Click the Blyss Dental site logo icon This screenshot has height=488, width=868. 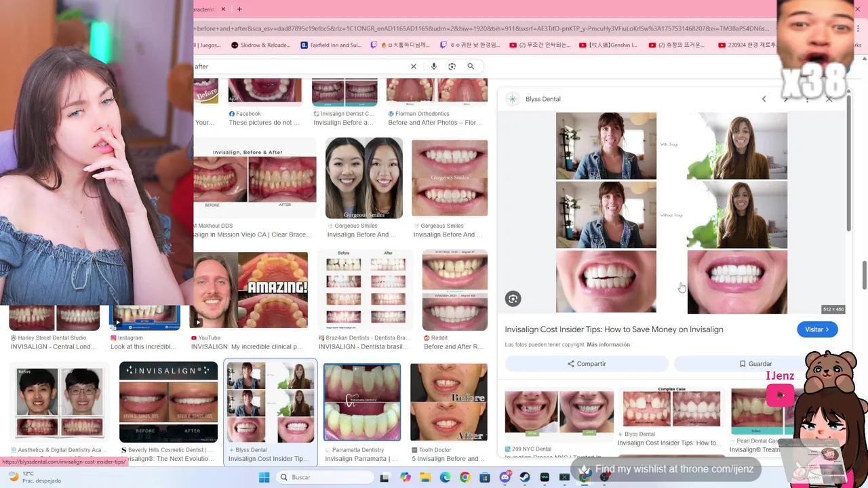click(513, 99)
